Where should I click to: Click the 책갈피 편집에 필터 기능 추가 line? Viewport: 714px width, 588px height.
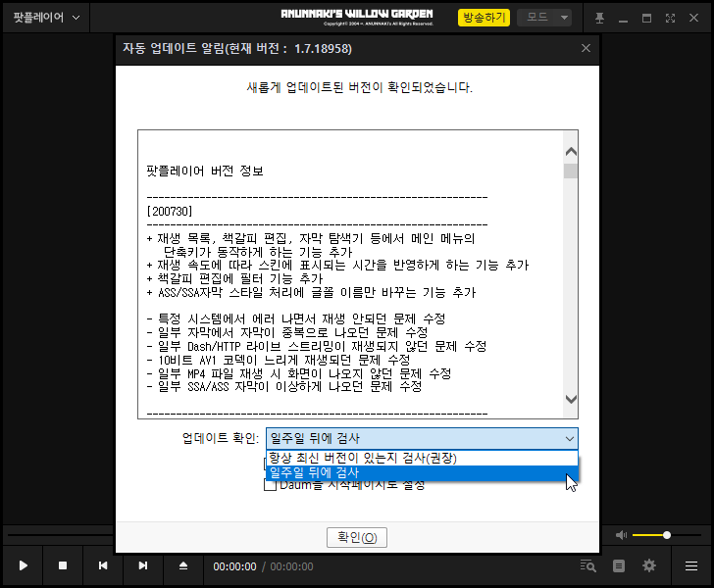235,278
